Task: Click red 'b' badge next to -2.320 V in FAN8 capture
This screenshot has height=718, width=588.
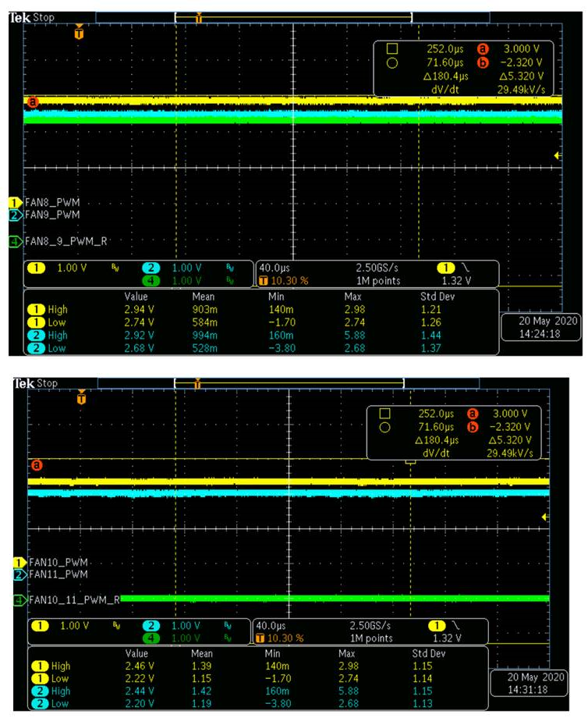Action: coord(483,62)
